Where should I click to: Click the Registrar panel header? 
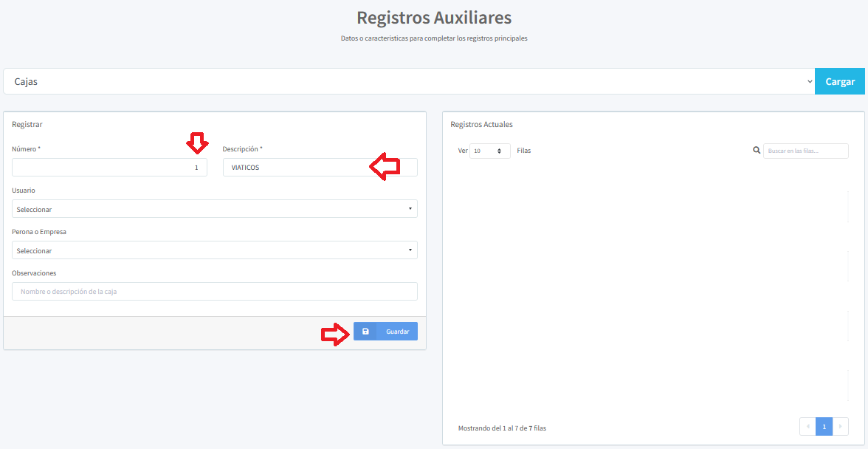27,124
